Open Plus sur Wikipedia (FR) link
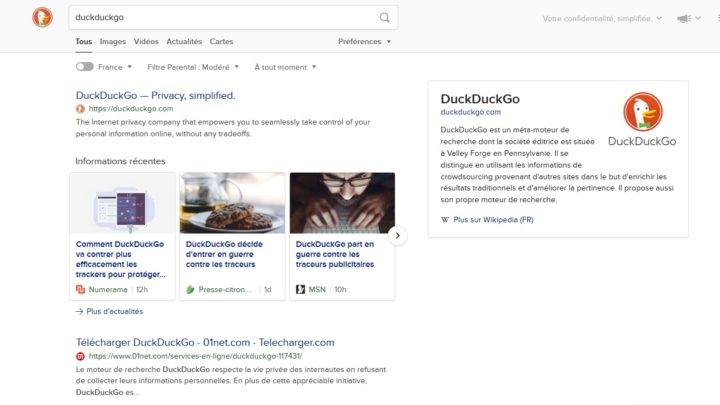 point(493,220)
